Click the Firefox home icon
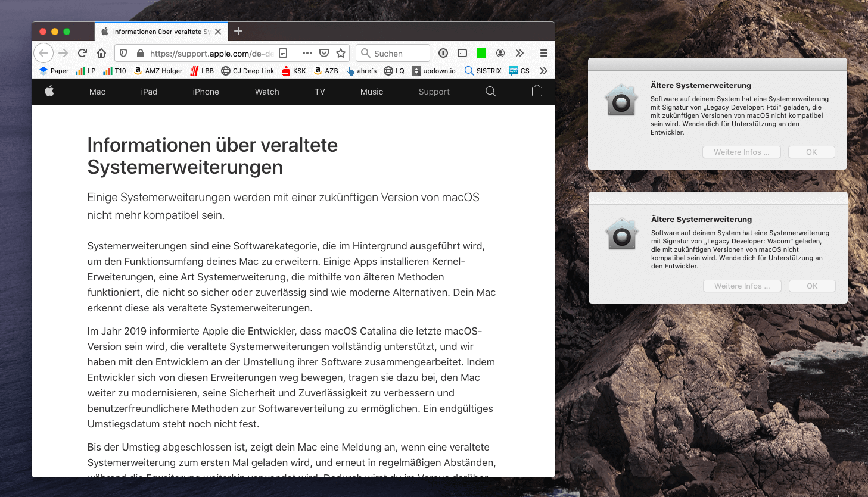The height and width of the screenshot is (497, 868). point(101,53)
